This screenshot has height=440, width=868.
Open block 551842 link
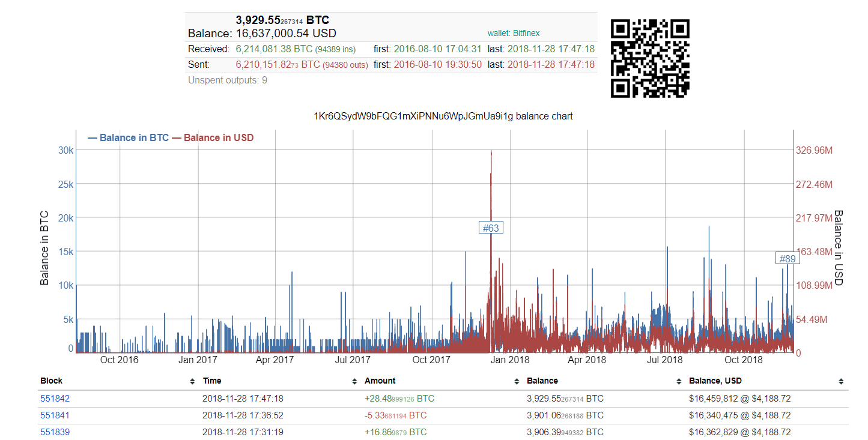[55, 399]
